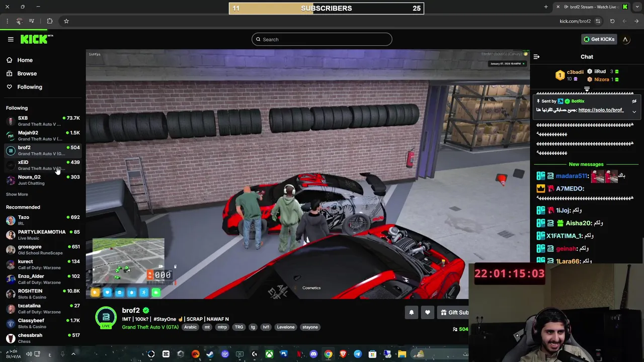The height and width of the screenshot is (362, 644).
Task: Select the Arabic language tag
Action: click(x=191, y=327)
